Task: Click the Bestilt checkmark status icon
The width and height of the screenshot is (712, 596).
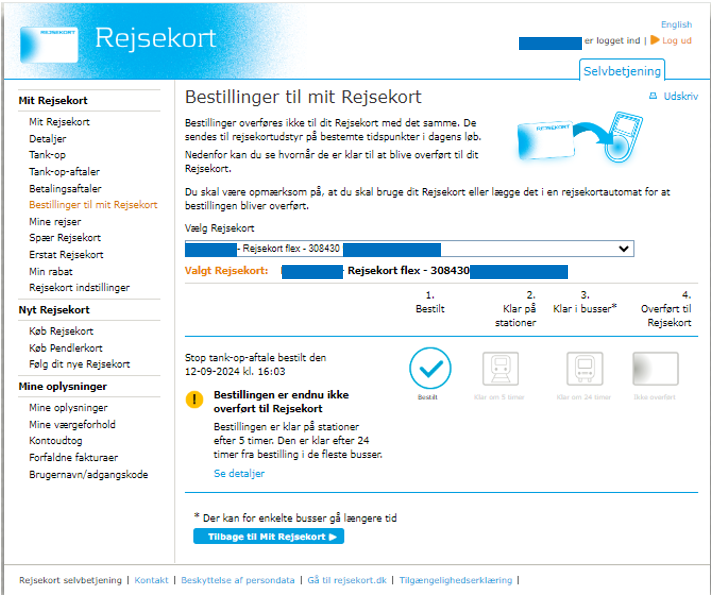Action: point(431,369)
